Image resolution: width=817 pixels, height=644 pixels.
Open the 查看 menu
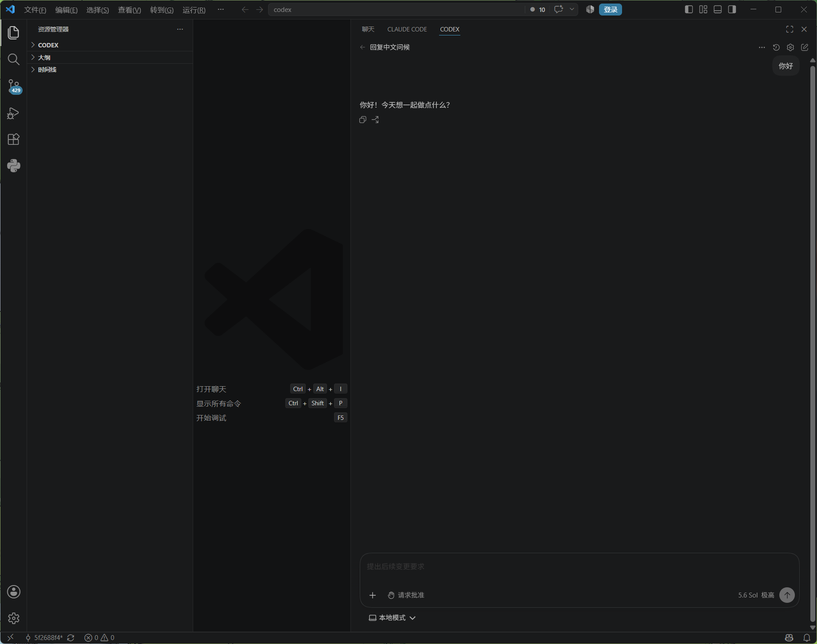(x=129, y=10)
